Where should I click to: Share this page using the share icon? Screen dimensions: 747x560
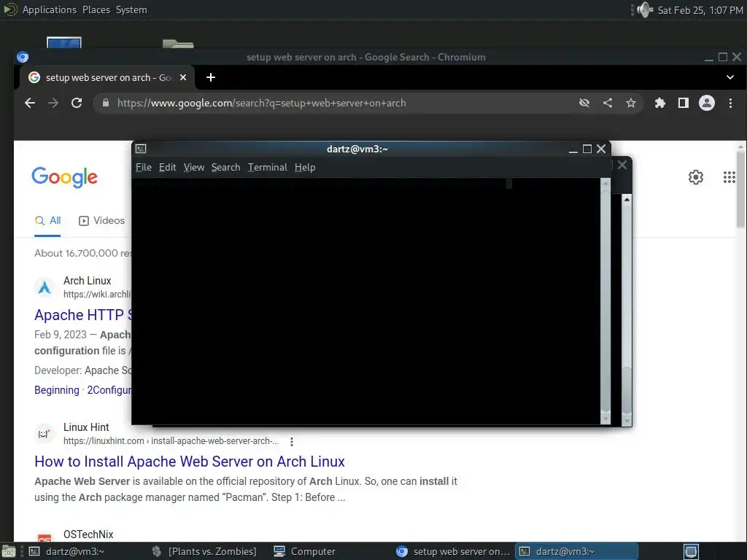[608, 103]
